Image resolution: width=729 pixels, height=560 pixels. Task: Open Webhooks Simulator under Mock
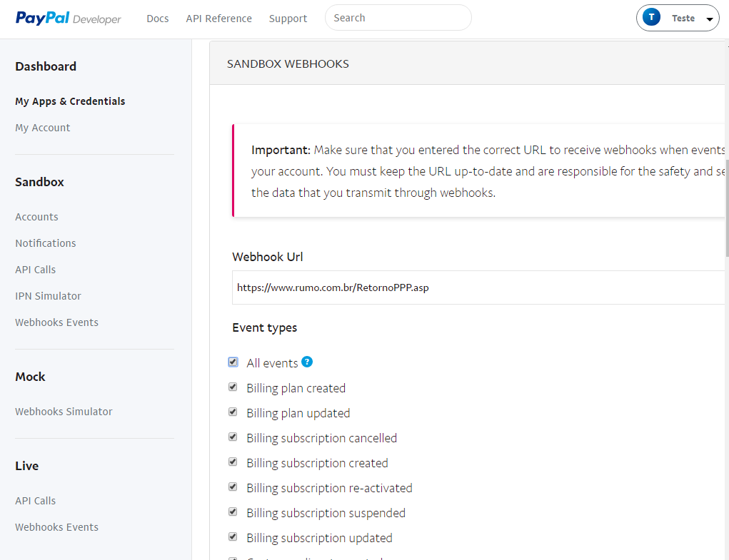coord(64,412)
